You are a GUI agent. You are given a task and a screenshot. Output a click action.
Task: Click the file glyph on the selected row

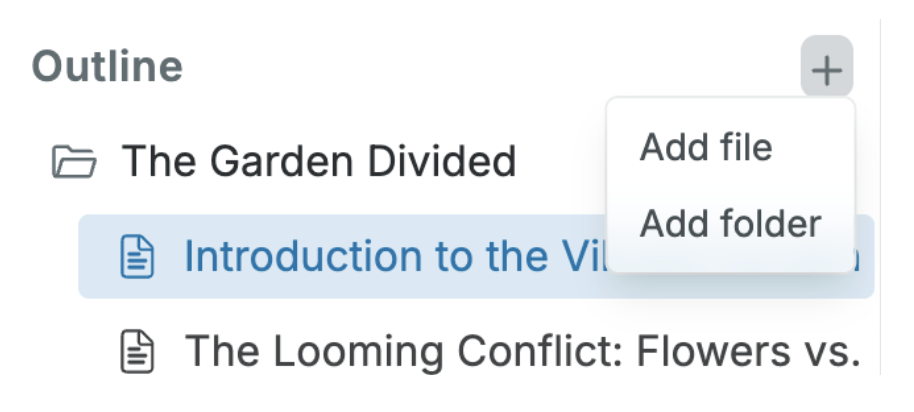click(138, 256)
